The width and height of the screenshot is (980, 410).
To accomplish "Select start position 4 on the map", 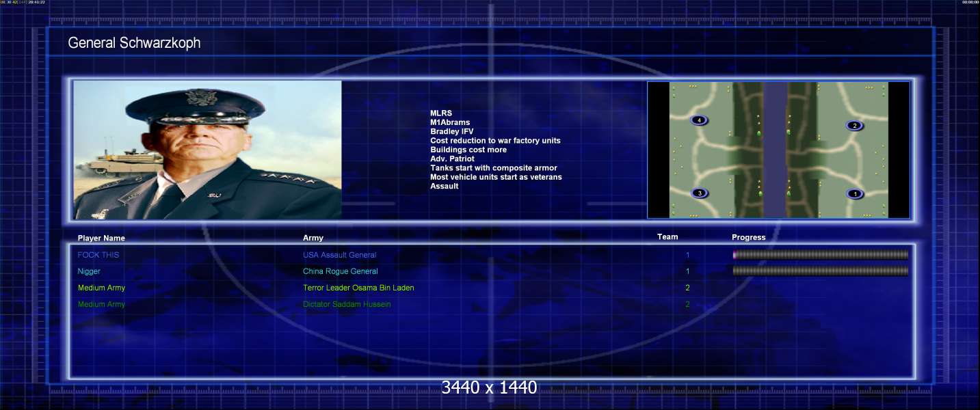I will (698, 120).
